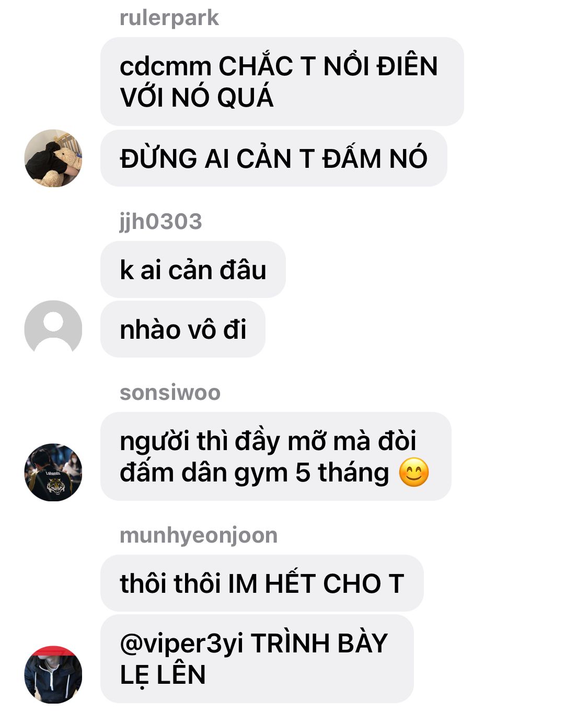
Task: Open rulerpark's teddy bear profile picture
Action: [53, 158]
